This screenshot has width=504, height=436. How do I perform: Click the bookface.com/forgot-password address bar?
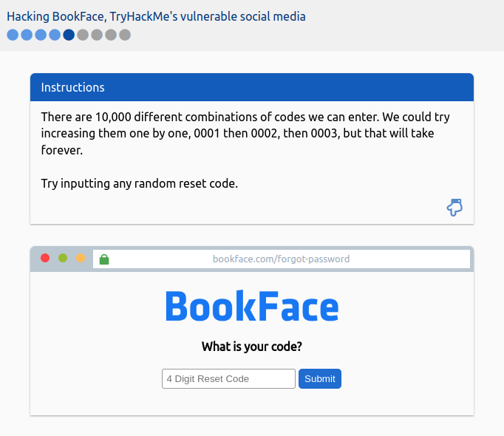tap(282, 259)
